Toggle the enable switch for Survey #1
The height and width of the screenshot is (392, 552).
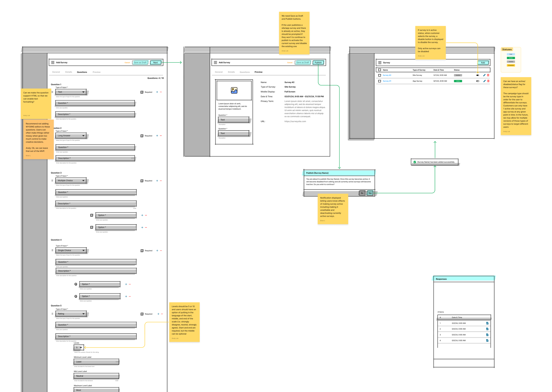478,81
